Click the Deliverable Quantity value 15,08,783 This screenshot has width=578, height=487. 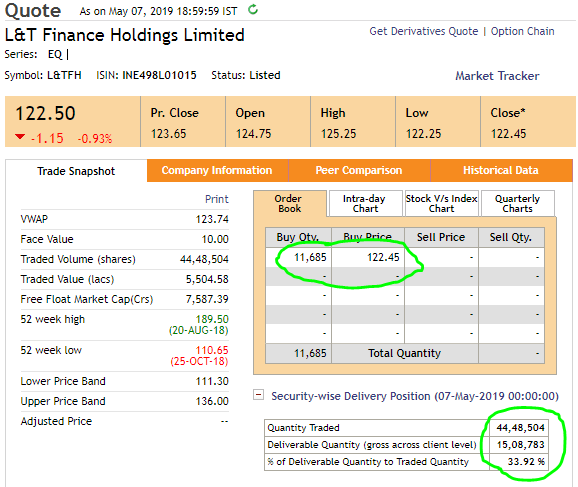(520, 445)
